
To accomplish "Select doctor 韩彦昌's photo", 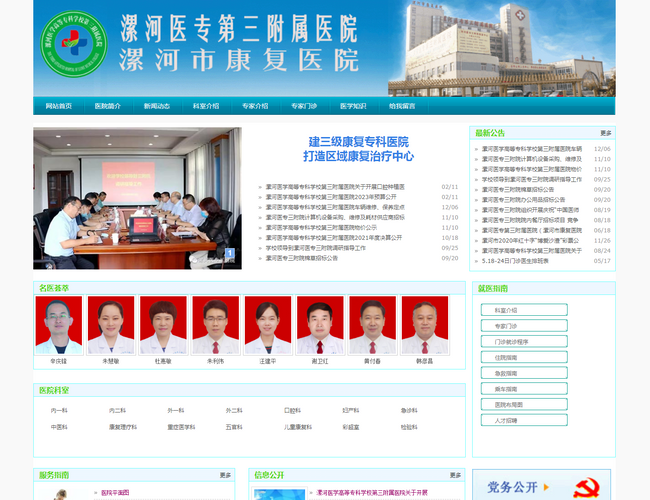I will pyautogui.click(x=425, y=326).
